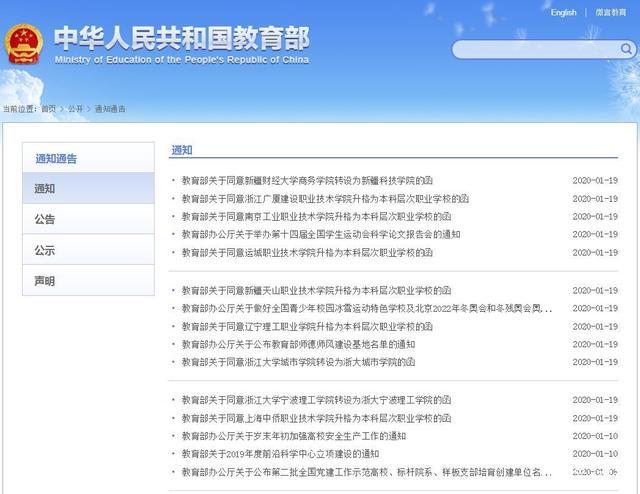Click date 2020-01-19 beside 新疆财经大学 notice
The width and height of the screenshot is (640, 494).
[x=595, y=180]
